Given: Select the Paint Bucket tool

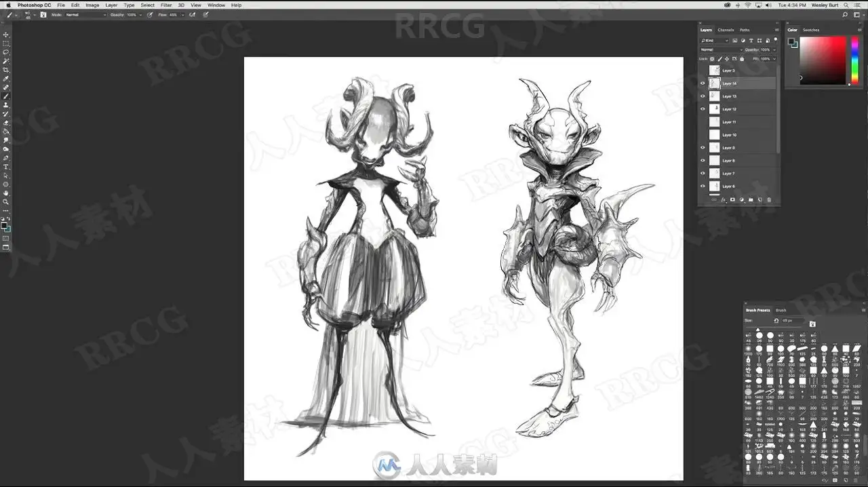Looking at the screenshot, I should [5, 131].
